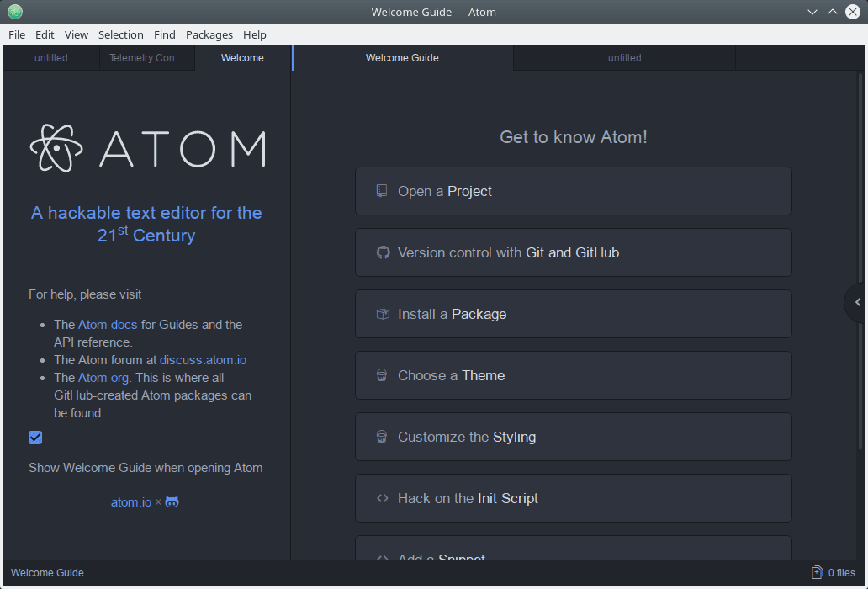868x589 pixels.
Task: Open the Packages menu
Action: pos(209,34)
